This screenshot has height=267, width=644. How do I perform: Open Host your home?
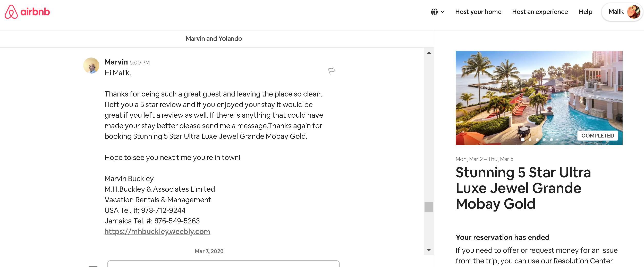(478, 12)
